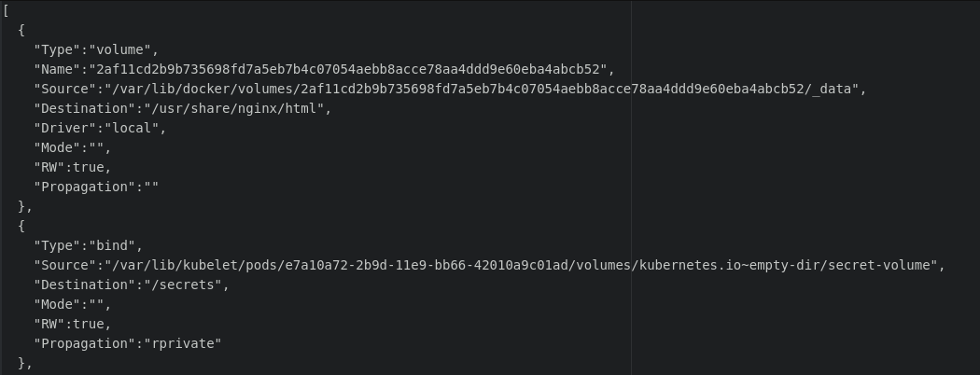Viewport: 980px width, 375px height.
Task: Click the "rprivate" propagation value
Action: click(183, 343)
